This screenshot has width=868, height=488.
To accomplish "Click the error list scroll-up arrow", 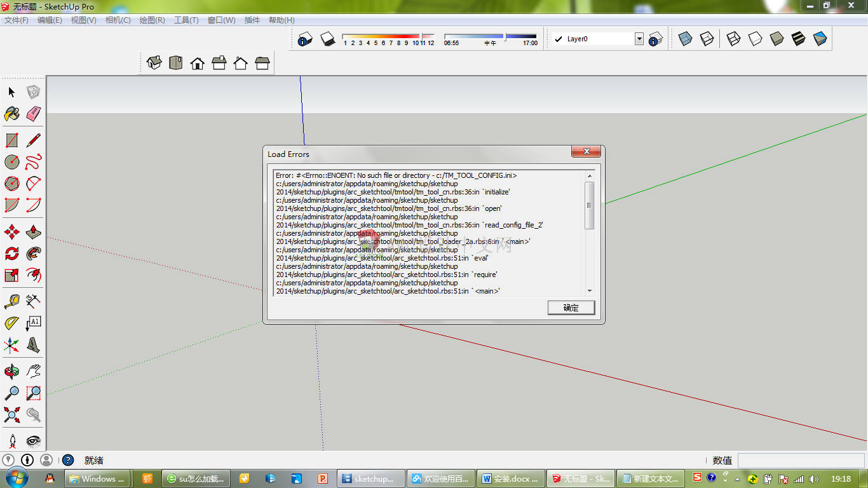I will 590,176.
